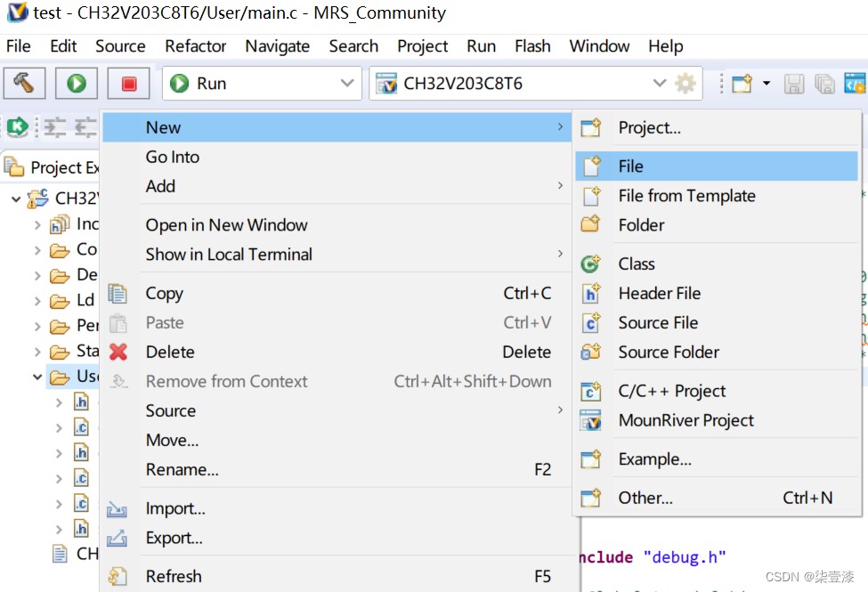Viewport: 868px width, 592px height.
Task: Click the hammer Build icon
Action: (x=24, y=84)
